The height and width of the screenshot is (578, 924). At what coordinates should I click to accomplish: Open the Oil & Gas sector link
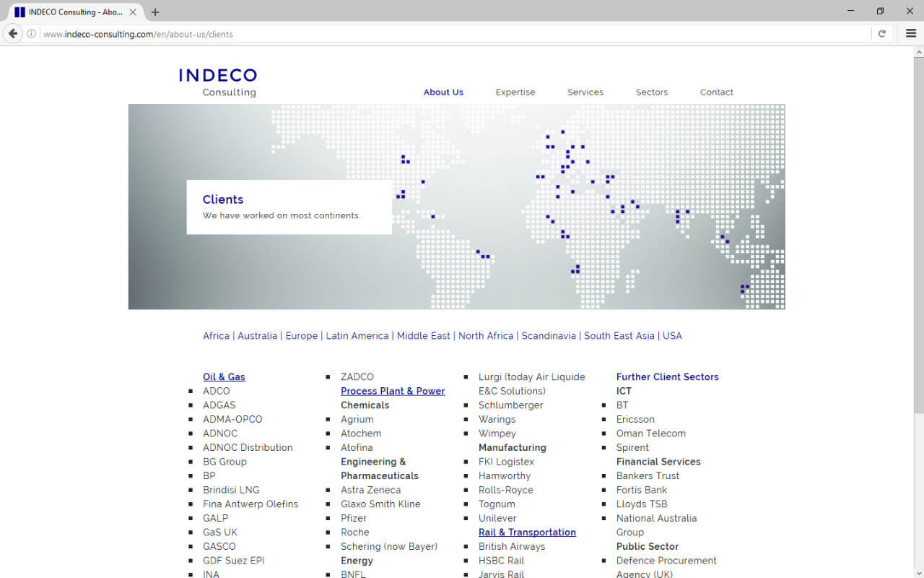(x=224, y=377)
